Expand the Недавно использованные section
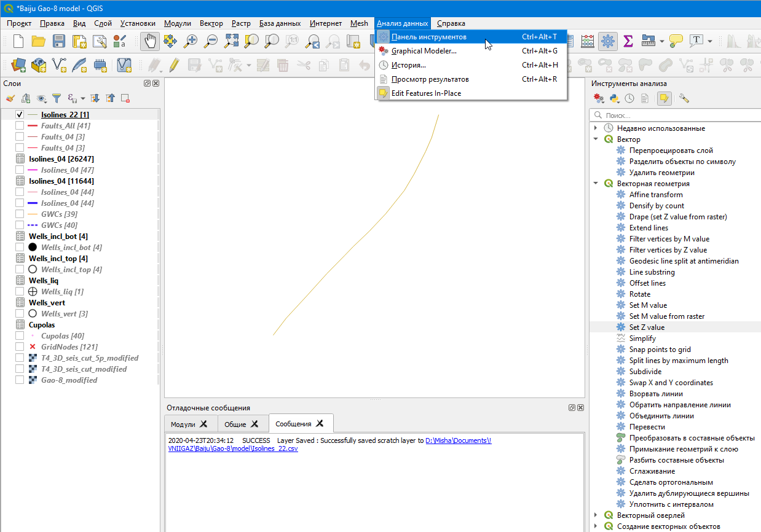Image resolution: width=761 pixels, height=532 pixels. coord(594,128)
